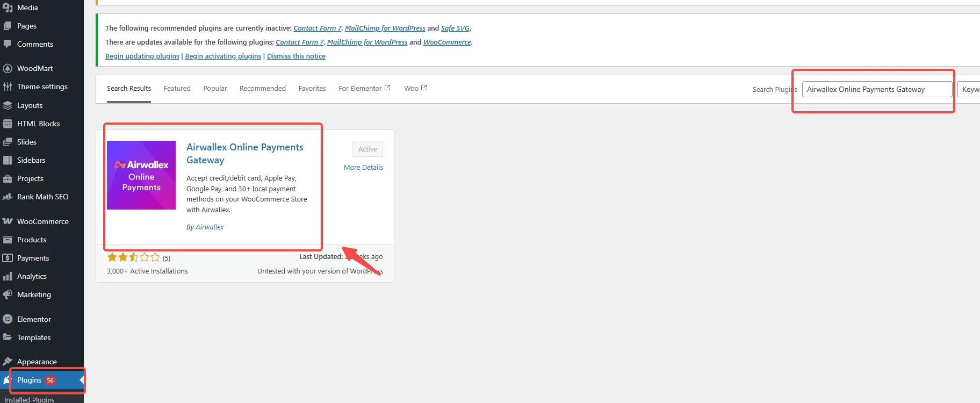
Task: Open Marketing using the megaphone icon
Action: click(x=8, y=294)
